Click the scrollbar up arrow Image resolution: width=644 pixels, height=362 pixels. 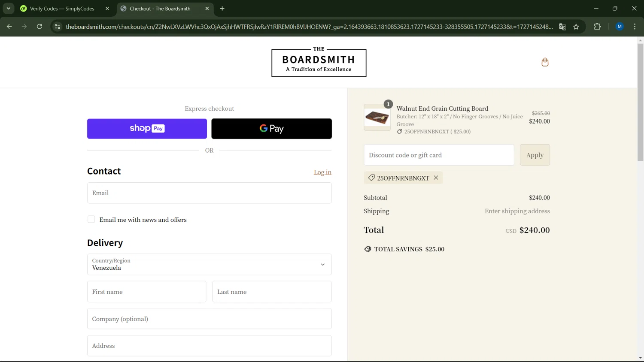[640, 40]
